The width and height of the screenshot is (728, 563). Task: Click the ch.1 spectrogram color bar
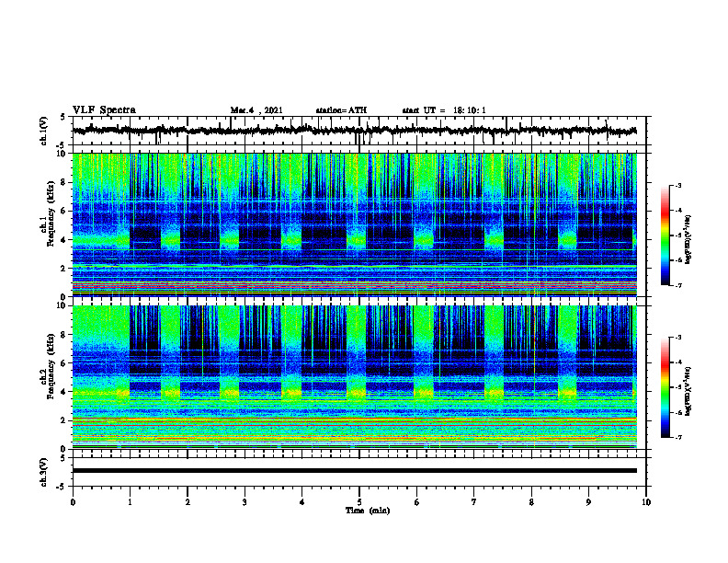(x=665, y=236)
